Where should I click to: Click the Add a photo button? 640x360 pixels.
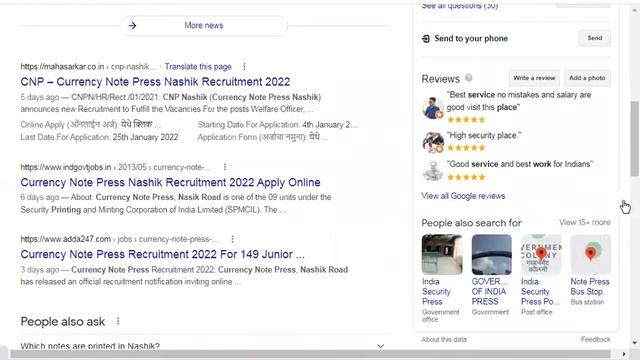(x=587, y=78)
